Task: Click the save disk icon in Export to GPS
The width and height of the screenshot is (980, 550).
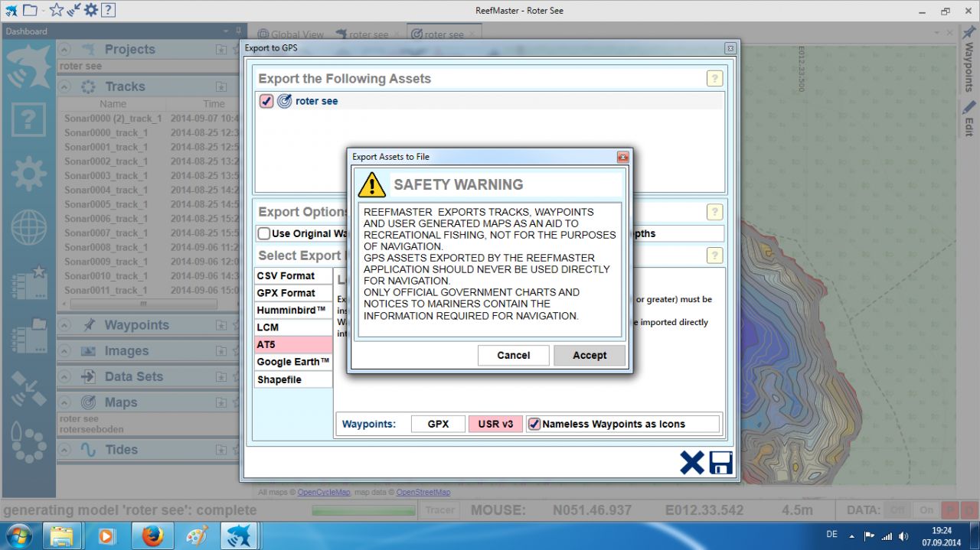Action: coord(720,463)
